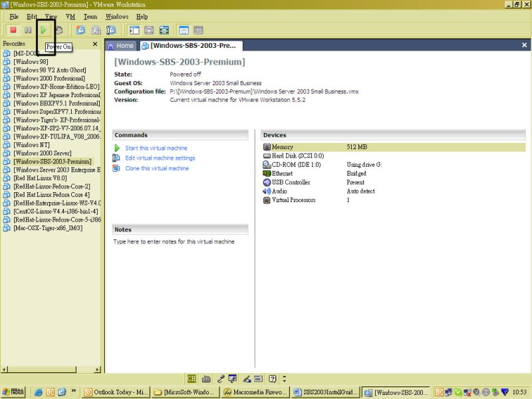Select [Windows XP Japanese Professional] favorite
The width and height of the screenshot is (532, 399).
point(57,95)
